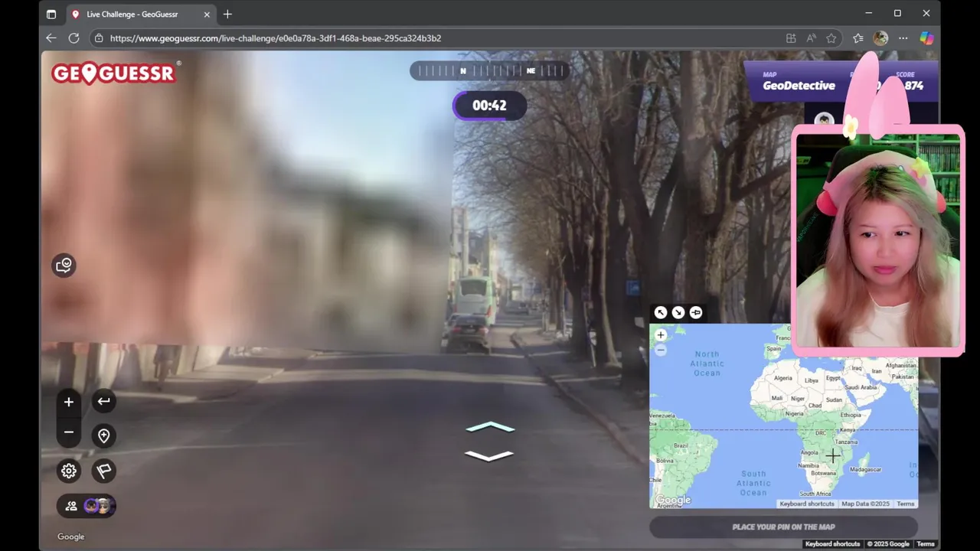This screenshot has width=980, height=551.
Task: Click the browser address bar URL
Action: [x=276, y=38]
